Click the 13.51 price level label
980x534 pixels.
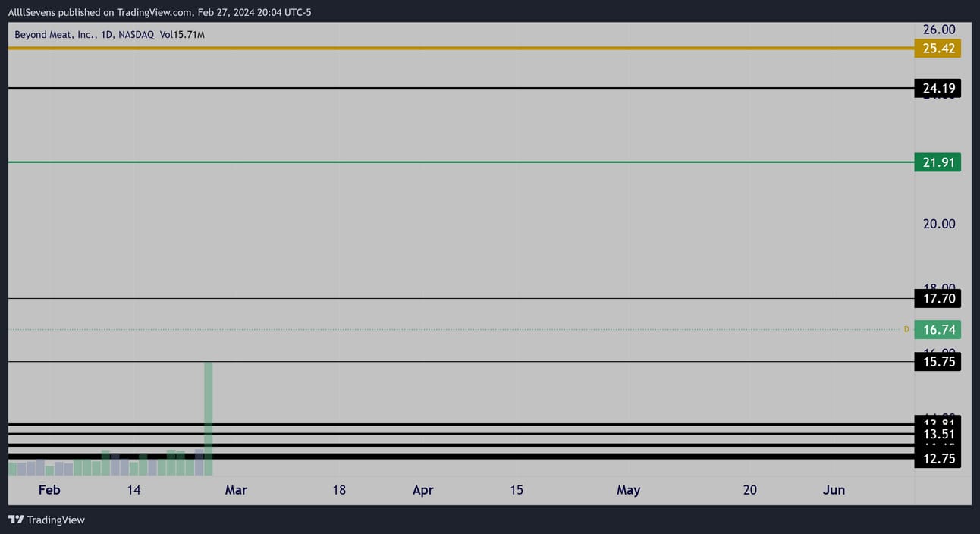938,435
